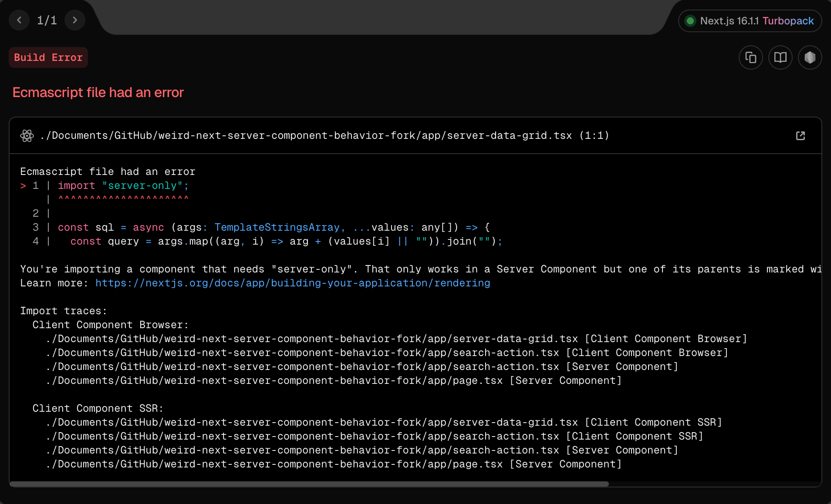Click 'Client Component Browser:' trace heading
The width and height of the screenshot is (831, 504).
(x=111, y=325)
